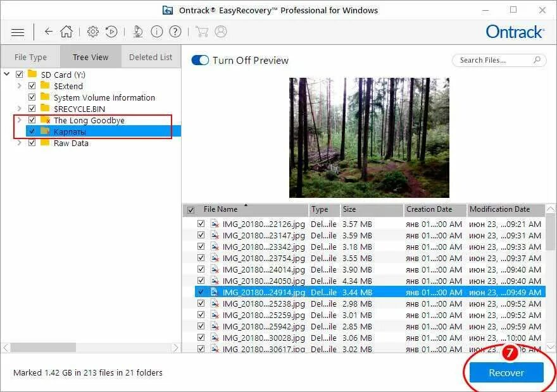Open the help question mark icon
557x392 pixels.
click(x=175, y=32)
